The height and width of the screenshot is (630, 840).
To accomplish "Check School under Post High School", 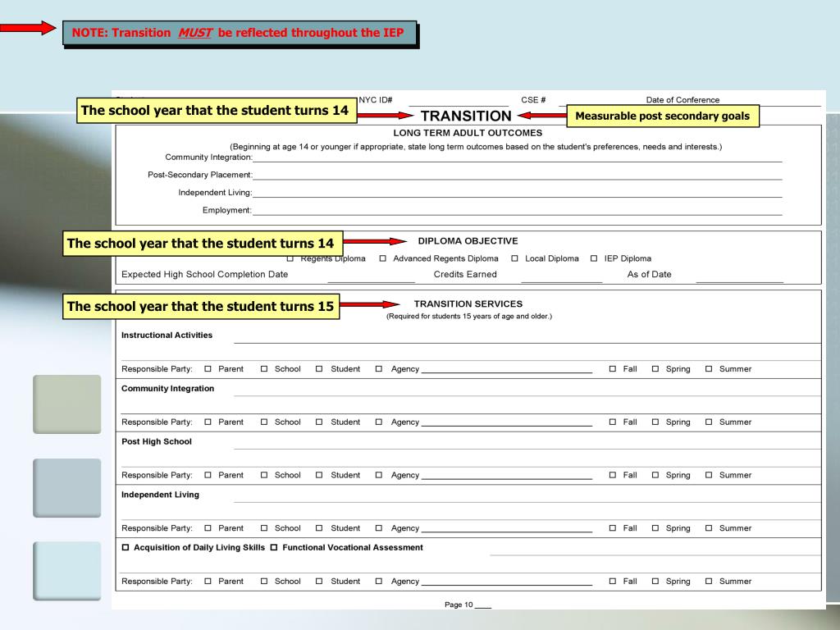I will tap(264, 475).
